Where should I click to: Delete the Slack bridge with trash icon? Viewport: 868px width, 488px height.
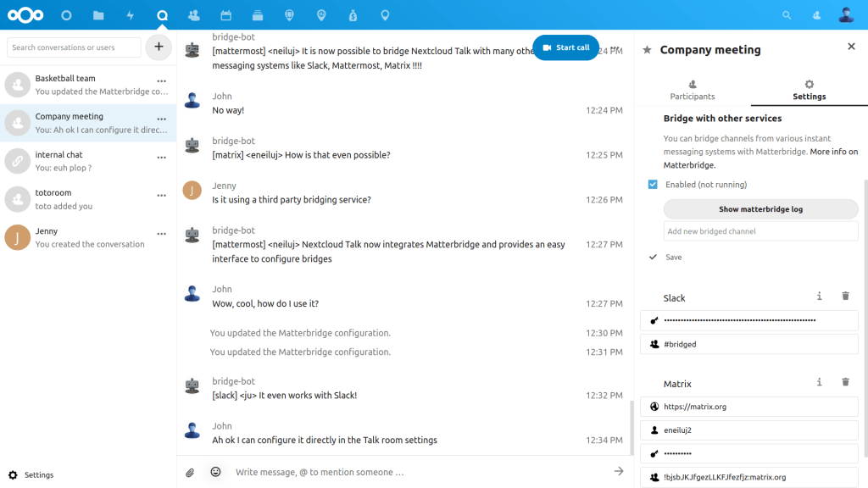(x=845, y=296)
